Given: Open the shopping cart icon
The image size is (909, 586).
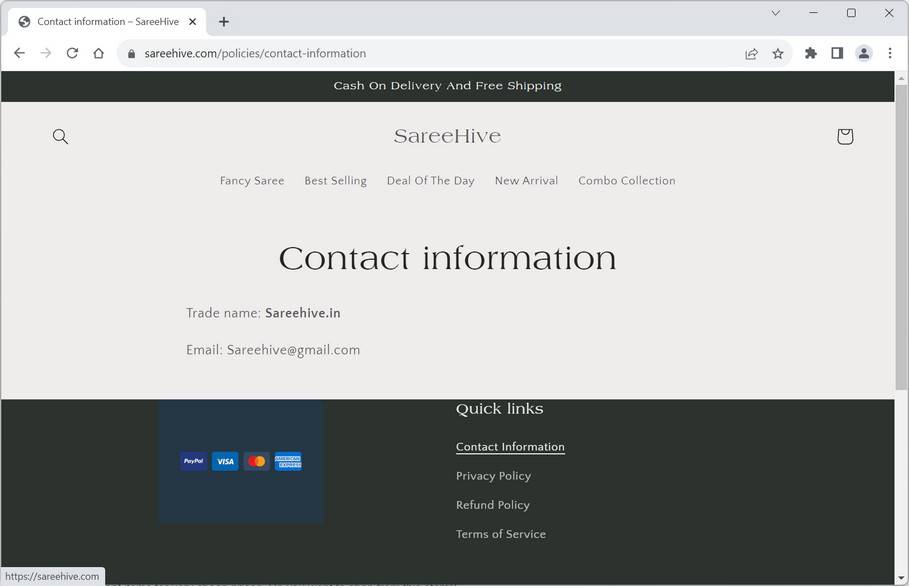Looking at the screenshot, I should (845, 136).
